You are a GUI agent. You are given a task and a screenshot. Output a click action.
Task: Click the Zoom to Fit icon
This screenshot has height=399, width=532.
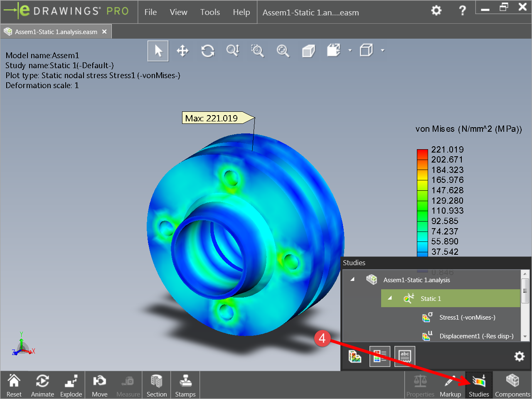[x=283, y=51]
